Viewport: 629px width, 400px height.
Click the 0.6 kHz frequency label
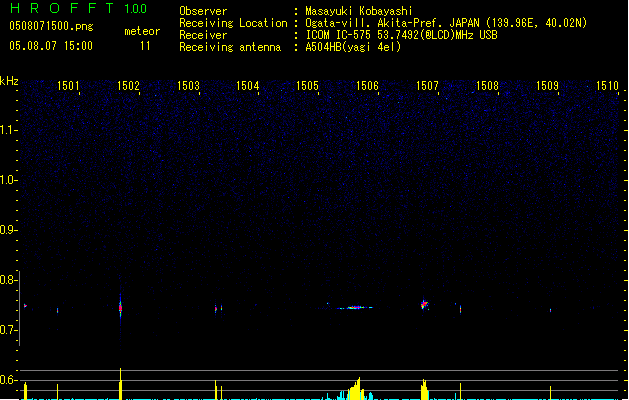(x=8, y=380)
